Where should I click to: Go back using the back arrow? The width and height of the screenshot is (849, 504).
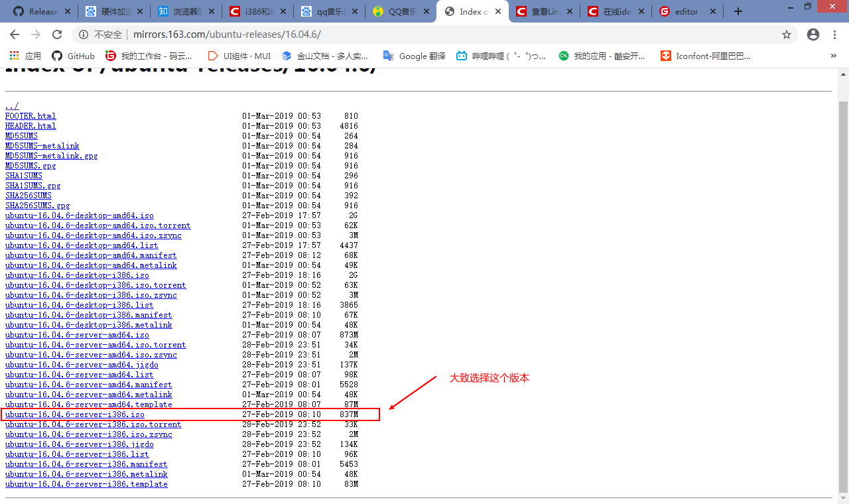point(15,34)
